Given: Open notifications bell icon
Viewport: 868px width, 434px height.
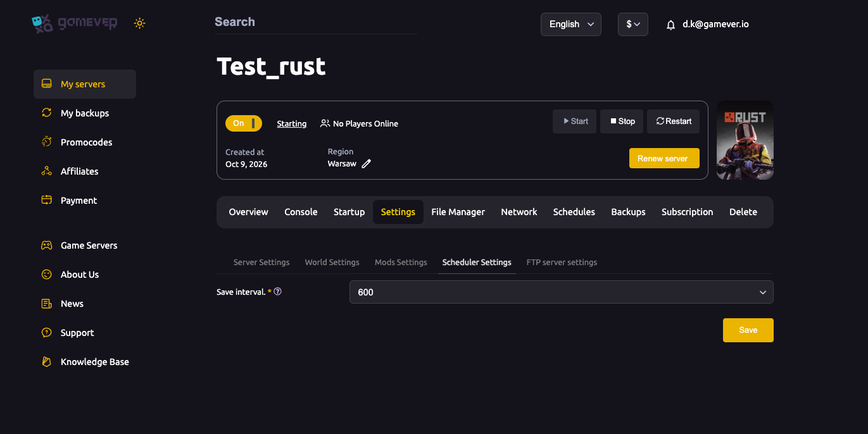Looking at the screenshot, I should (671, 25).
